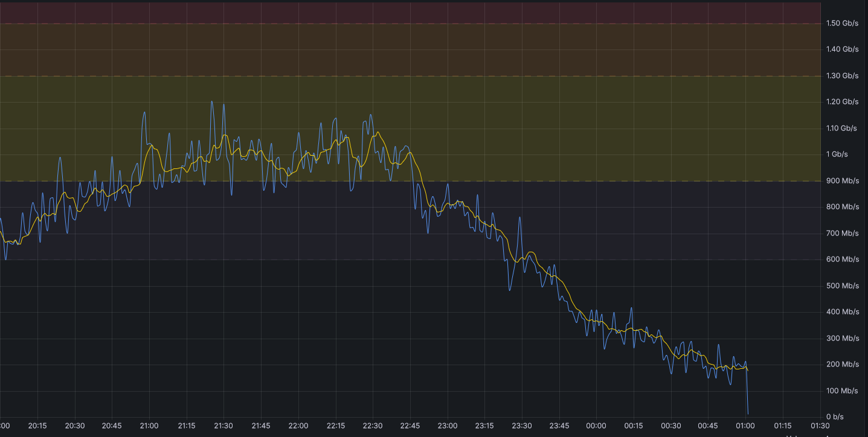Click the highest blue peak near 21:25

click(211, 102)
